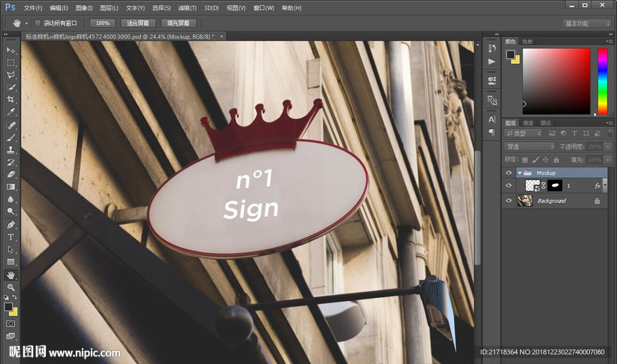Select the Clone Stamp tool
The width and height of the screenshot is (617, 364).
[x=11, y=149]
